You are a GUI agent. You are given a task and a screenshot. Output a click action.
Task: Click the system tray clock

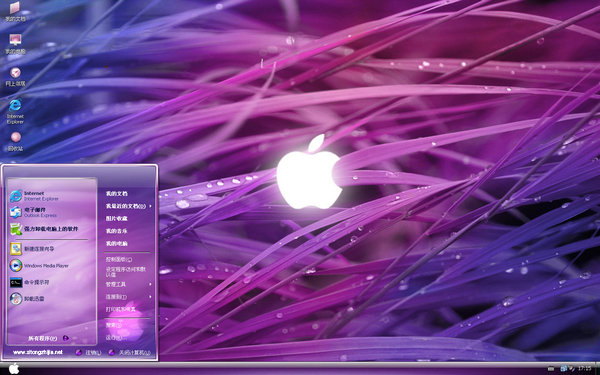click(x=584, y=368)
